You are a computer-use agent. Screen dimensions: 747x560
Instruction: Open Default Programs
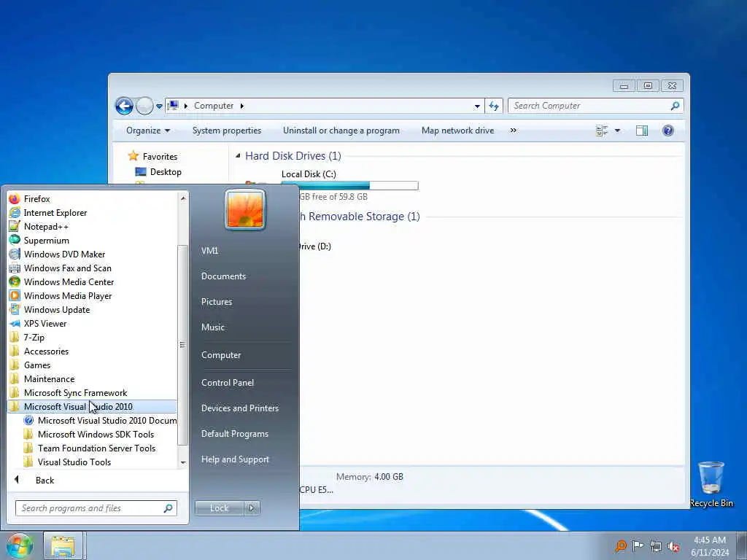tap(234, 434)
